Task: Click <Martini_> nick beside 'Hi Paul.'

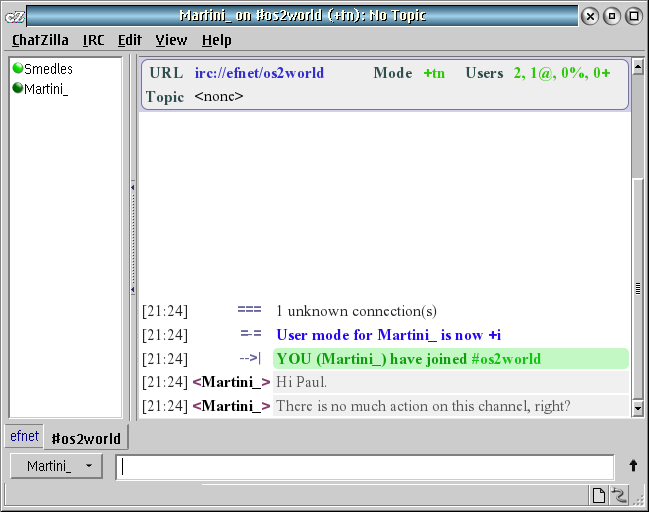Action: pyautogui.click(x=231, y=382)
